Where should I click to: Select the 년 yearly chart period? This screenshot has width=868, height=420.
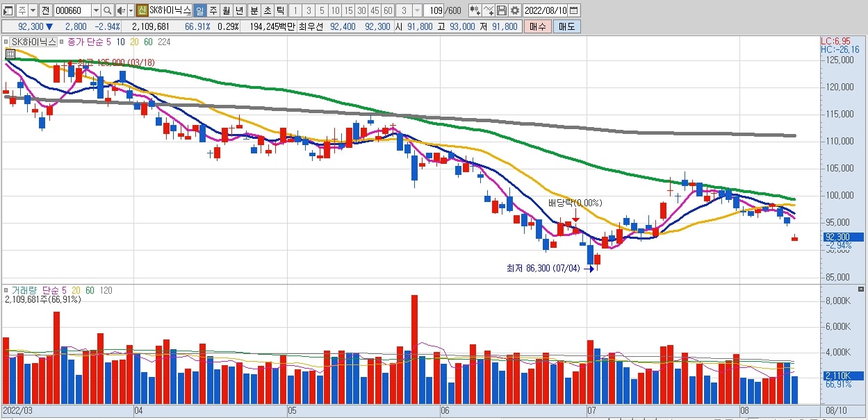pyautogui.click(x=239, y=10)
